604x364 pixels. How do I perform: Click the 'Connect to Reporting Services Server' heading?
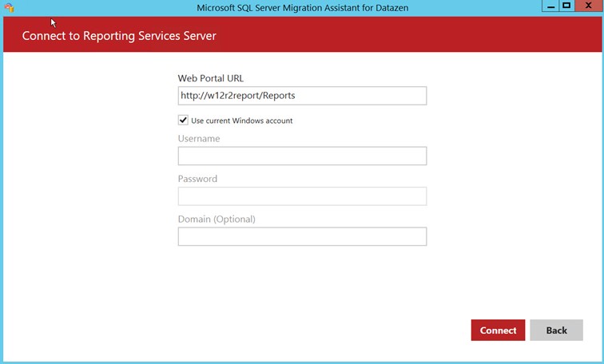coord(119,36)
